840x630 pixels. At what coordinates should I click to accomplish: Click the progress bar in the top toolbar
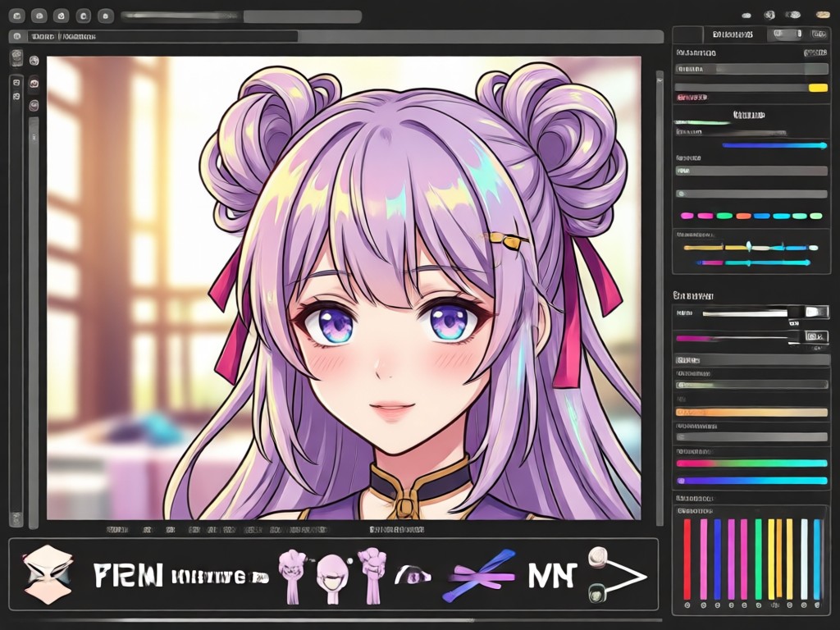(241, 16)
